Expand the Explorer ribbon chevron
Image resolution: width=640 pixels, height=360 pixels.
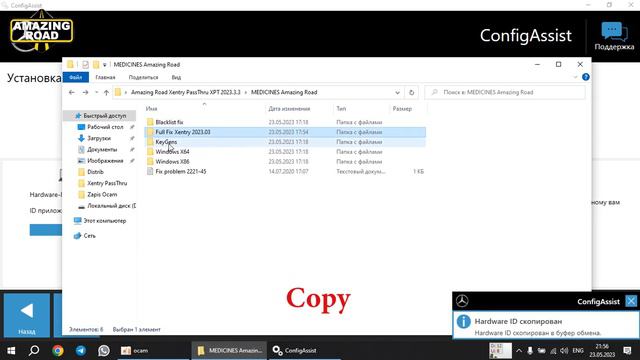tap(575, 77)
